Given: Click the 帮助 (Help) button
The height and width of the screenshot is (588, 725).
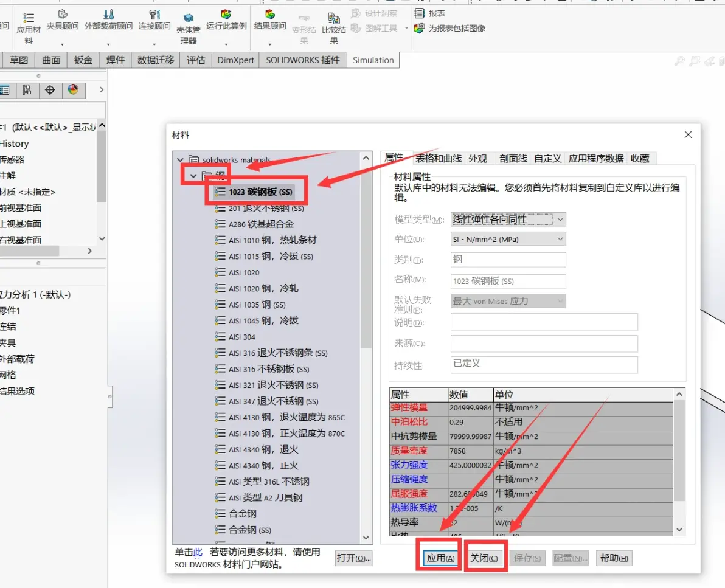Looking at the screenshot, I should pyautogui.click(x=614, y=558).
